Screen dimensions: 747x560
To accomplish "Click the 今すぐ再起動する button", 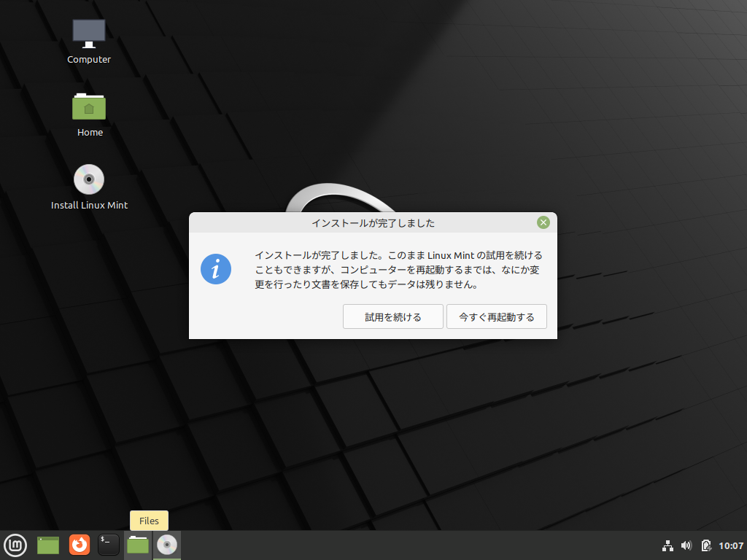I will [496, 316].
